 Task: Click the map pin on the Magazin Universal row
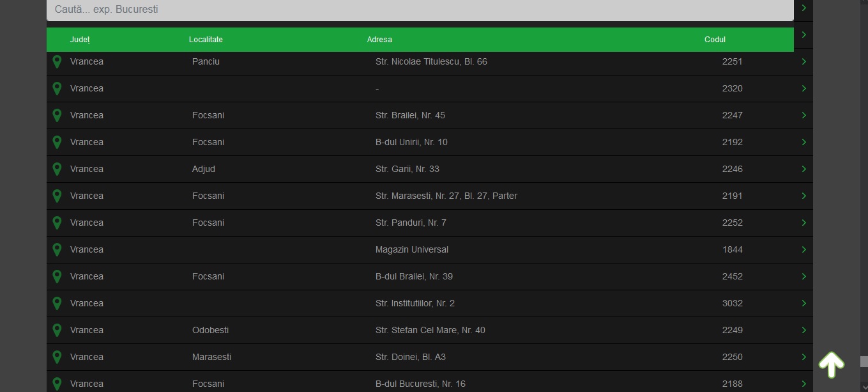(x=57, y=250)
